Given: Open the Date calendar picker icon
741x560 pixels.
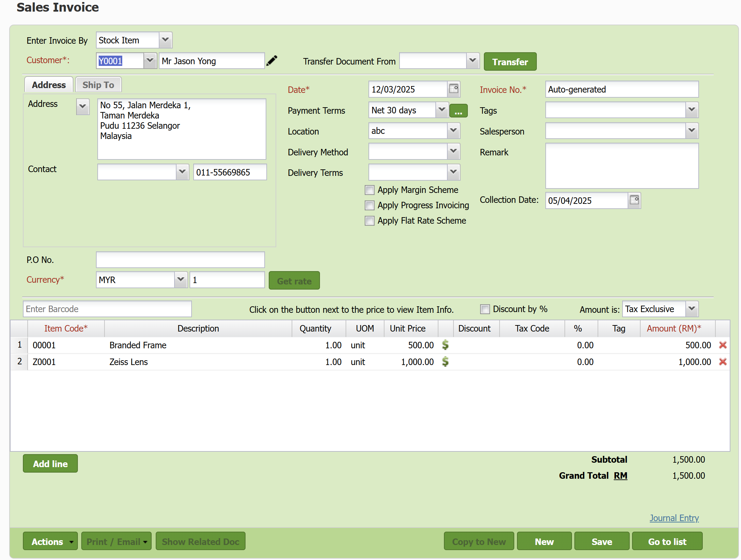Looking at the screenshot, I should pos(454,89).
